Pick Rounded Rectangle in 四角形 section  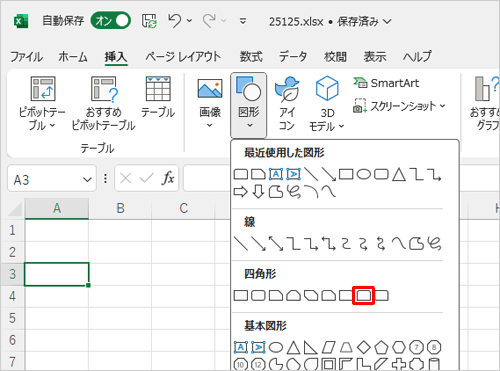point(258,296)
